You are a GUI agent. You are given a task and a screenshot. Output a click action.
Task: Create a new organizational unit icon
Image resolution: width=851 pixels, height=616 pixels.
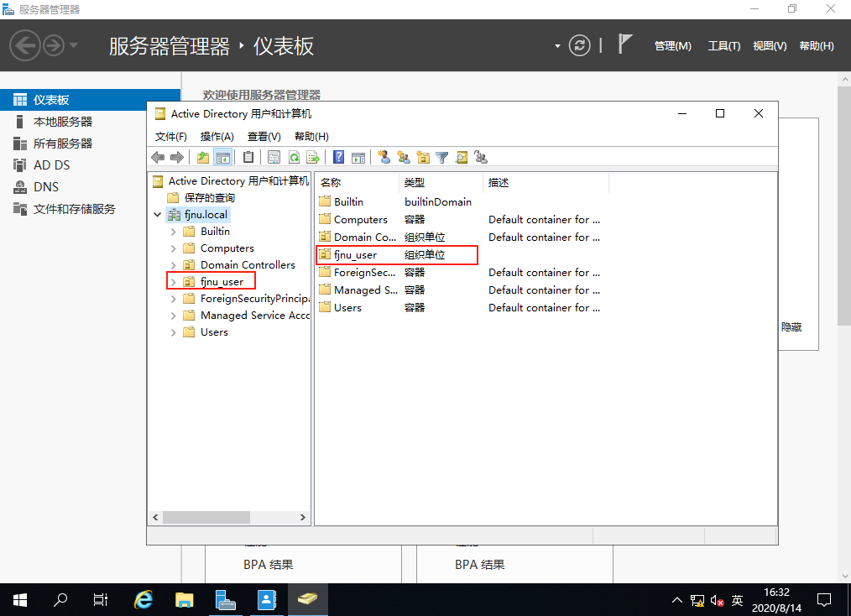pos(423,158)
